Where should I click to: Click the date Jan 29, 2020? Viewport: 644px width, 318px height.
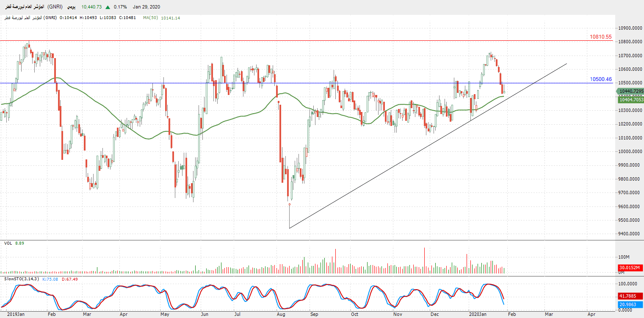[x=146, y=7]
